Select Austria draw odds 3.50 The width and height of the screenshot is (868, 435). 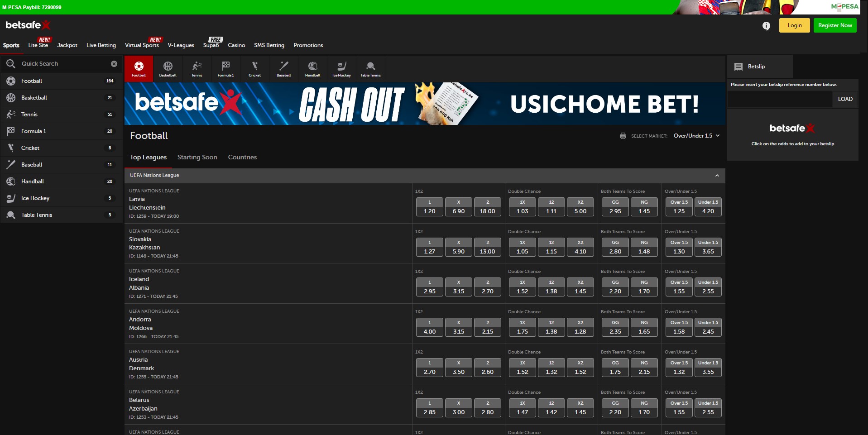point(459,368)
